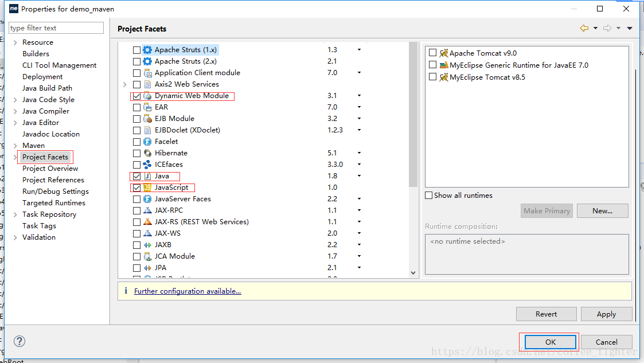644x363 pixels.
Task: Check the MyEclipse Tomcat v8.5 runtime
Action: point(432,77)
